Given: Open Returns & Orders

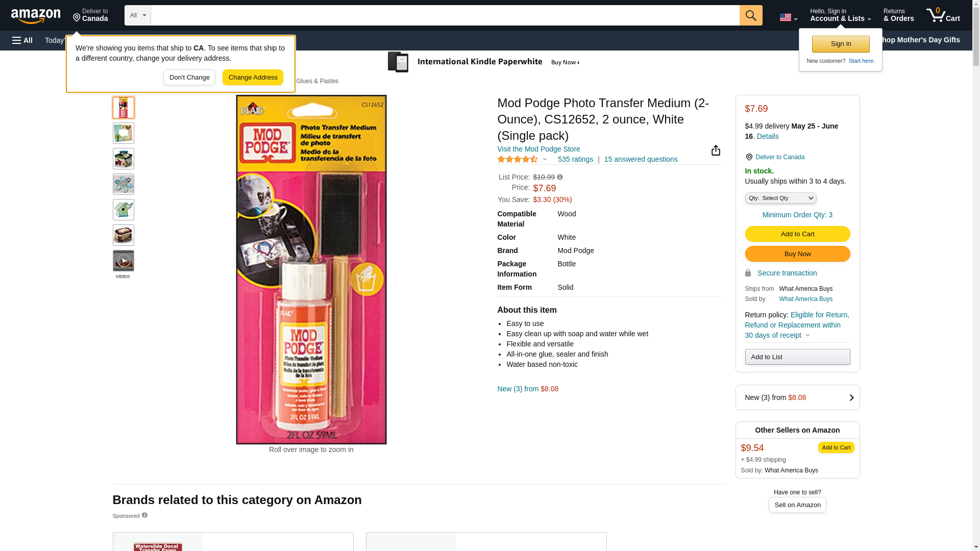Looking at the screenshot, I should click(898, 15).
